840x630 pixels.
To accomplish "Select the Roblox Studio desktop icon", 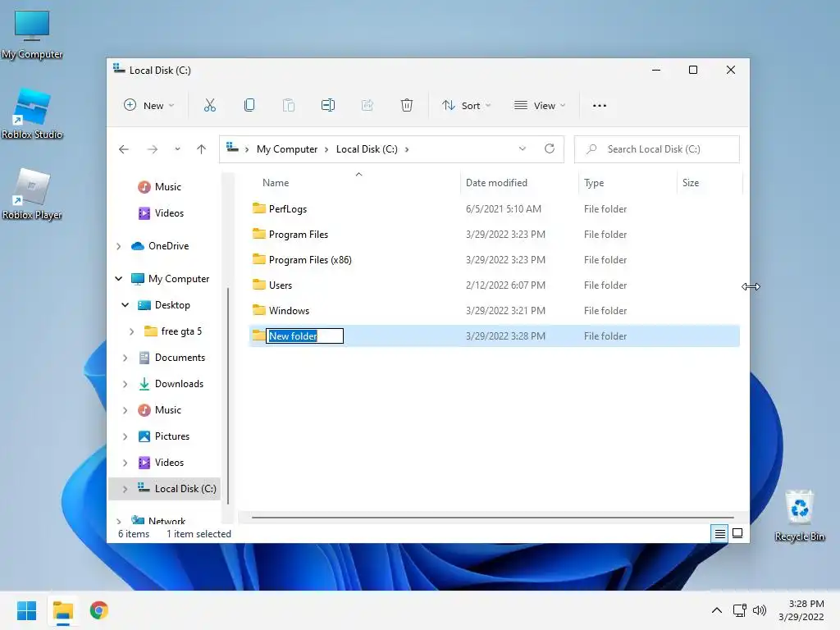I will 32,115.
